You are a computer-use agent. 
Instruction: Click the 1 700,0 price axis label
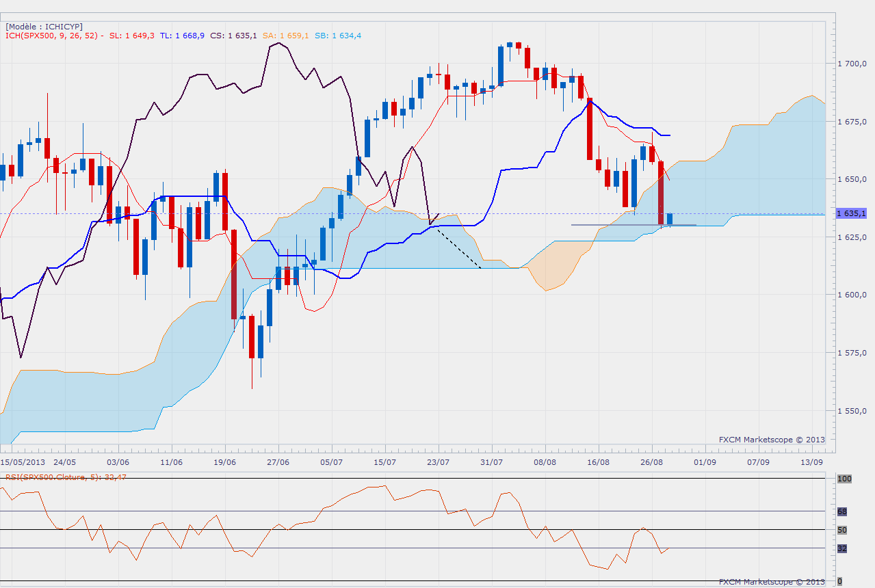pyautogui.click(x=852, y=64)
